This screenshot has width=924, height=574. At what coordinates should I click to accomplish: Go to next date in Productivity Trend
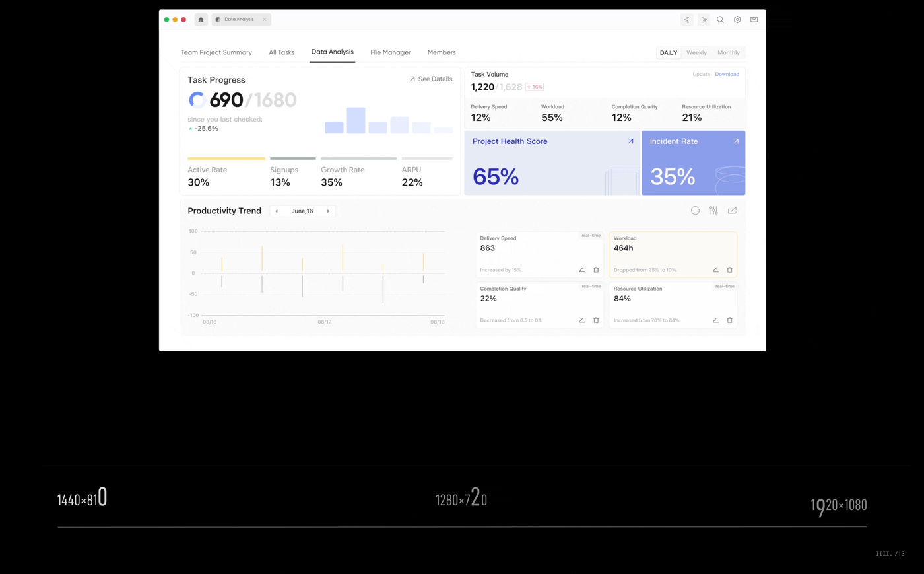pyautogui.click(x=328, y=211)
